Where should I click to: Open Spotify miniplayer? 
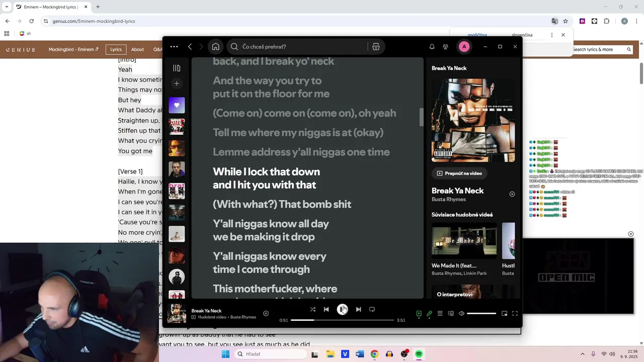point(504,313)
